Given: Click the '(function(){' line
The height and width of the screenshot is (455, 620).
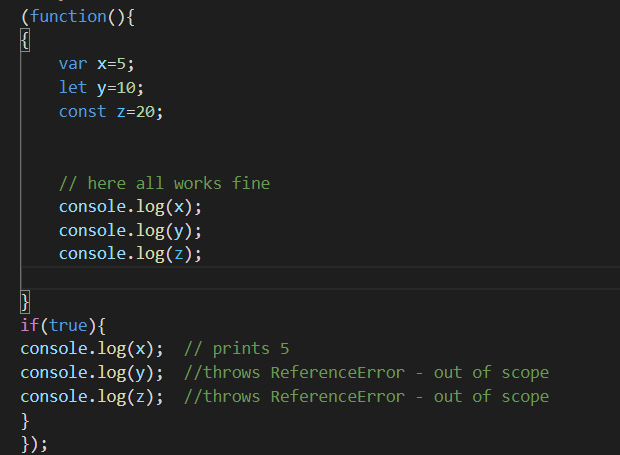Looking at the screenshot, I should (x=78, y=17).
